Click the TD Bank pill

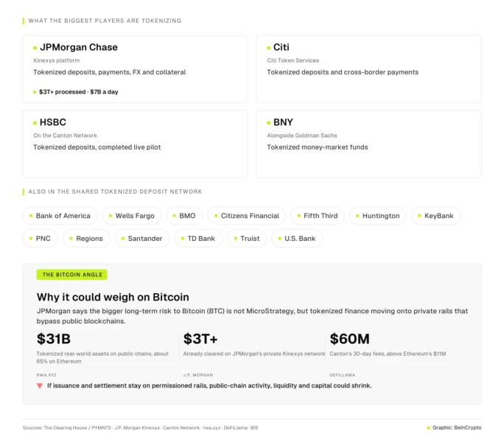198,239
